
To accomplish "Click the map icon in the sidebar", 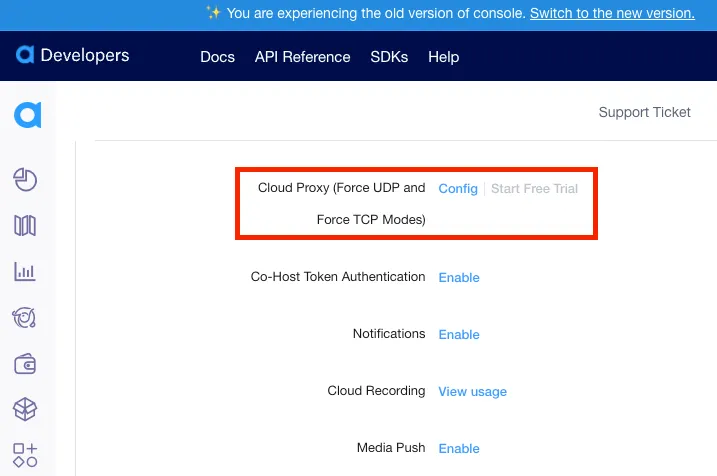I will [x=25, y=226].
